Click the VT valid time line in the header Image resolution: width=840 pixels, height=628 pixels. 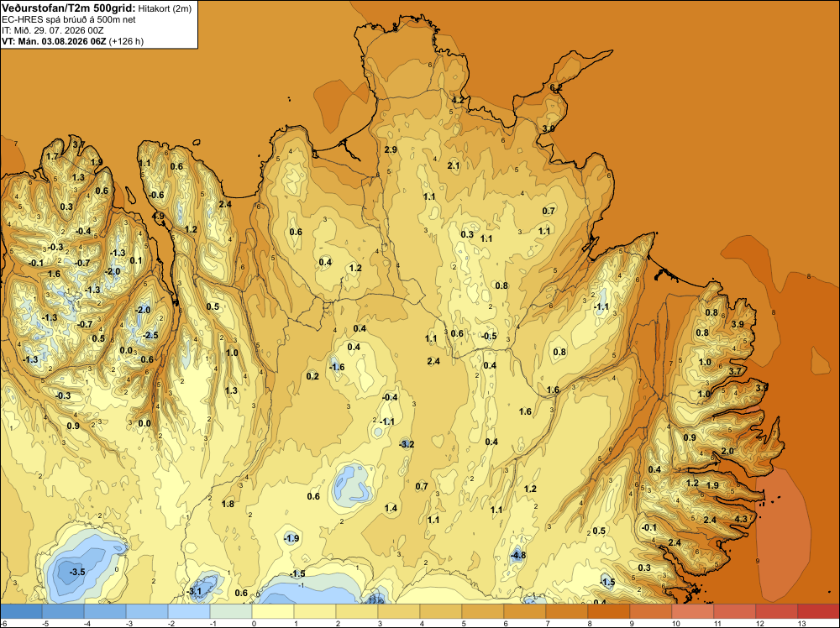click(72, 41)
